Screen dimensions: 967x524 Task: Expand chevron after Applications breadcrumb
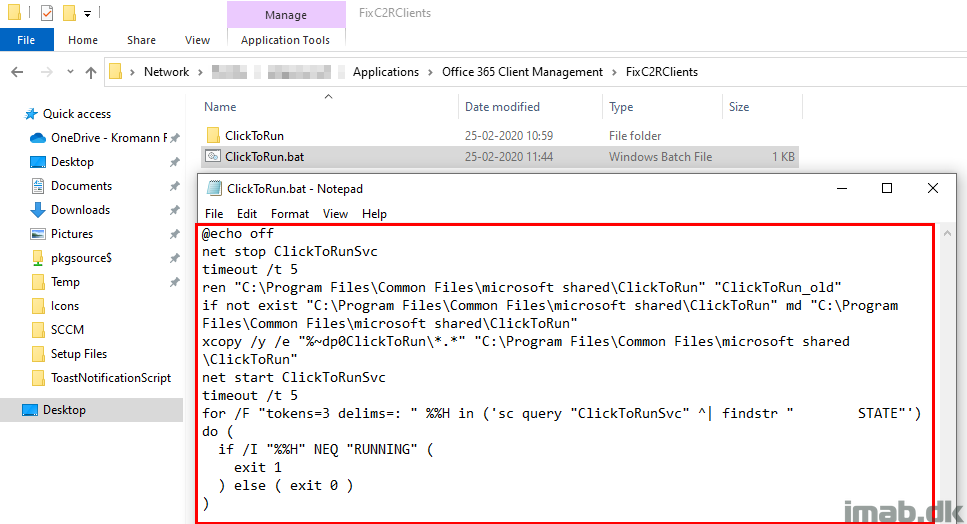point(430,72)
